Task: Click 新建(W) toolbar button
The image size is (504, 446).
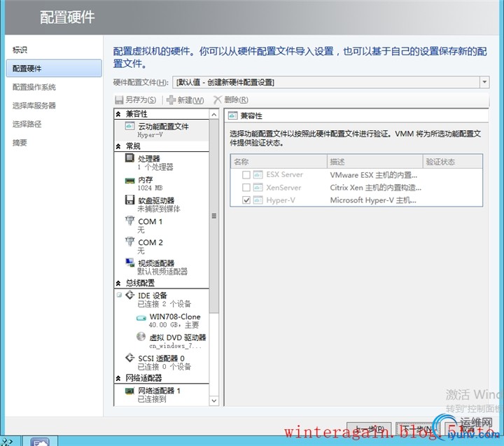Action: (185, 100)
